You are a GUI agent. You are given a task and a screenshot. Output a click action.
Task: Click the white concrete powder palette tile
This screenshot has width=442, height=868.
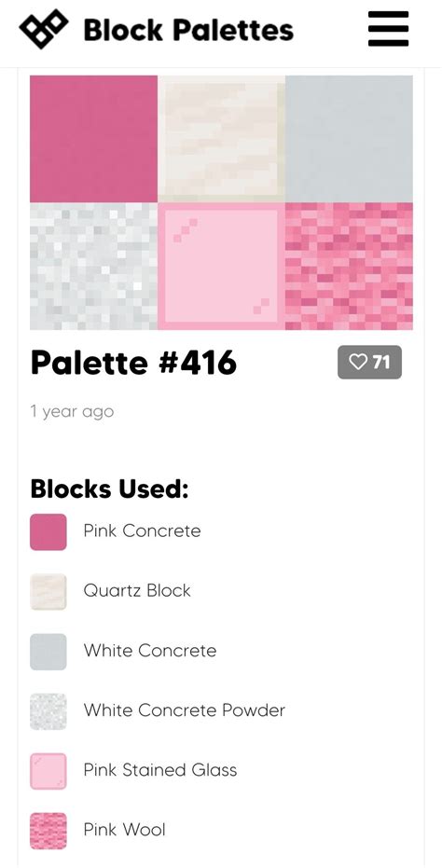(x=93, y=267)
